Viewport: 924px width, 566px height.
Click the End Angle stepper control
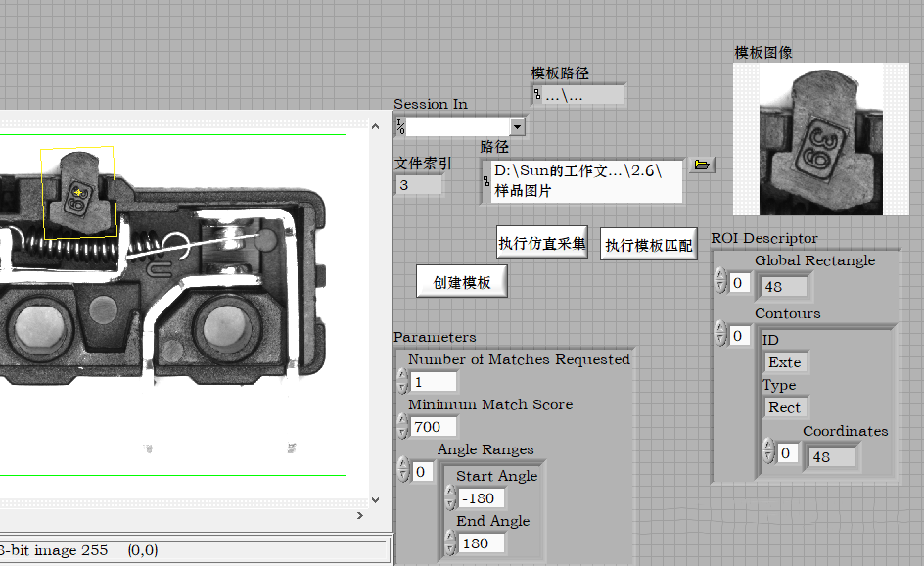click(448, 542)
